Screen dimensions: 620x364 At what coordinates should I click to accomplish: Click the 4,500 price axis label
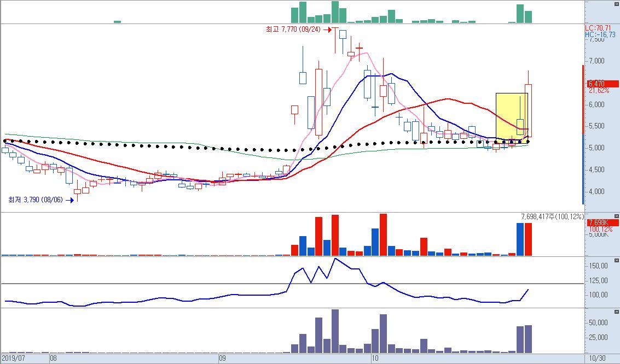[596, 170]
